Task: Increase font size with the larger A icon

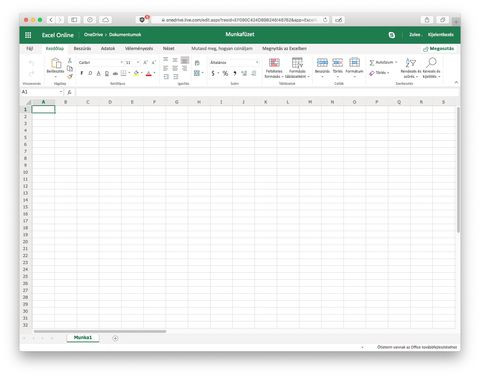Action: coord(145,62)
